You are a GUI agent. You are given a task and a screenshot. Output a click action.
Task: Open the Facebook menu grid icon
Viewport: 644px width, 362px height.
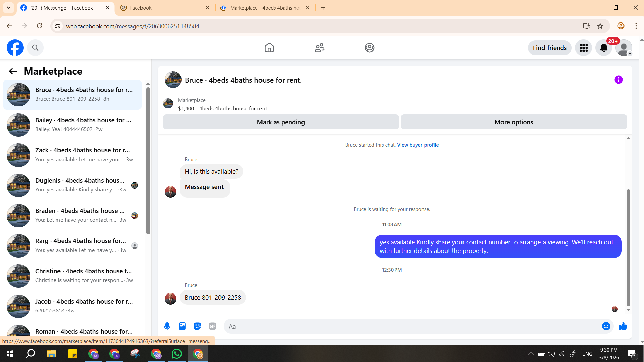click(583, 48)
